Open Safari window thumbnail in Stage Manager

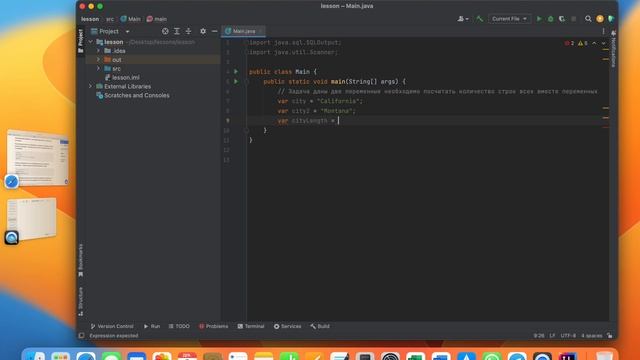(38, 158)
